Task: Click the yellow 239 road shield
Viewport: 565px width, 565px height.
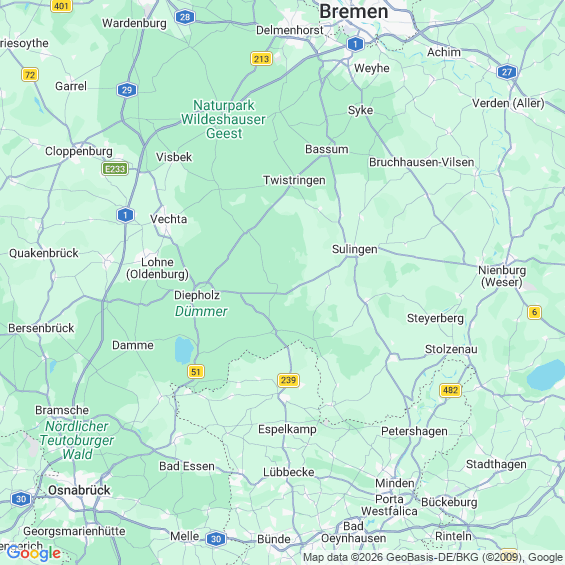Action: [x=288, y=380]
